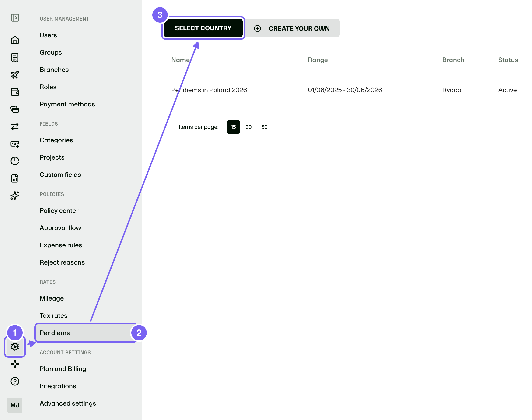Open Groups settings page

click(51, 52)
